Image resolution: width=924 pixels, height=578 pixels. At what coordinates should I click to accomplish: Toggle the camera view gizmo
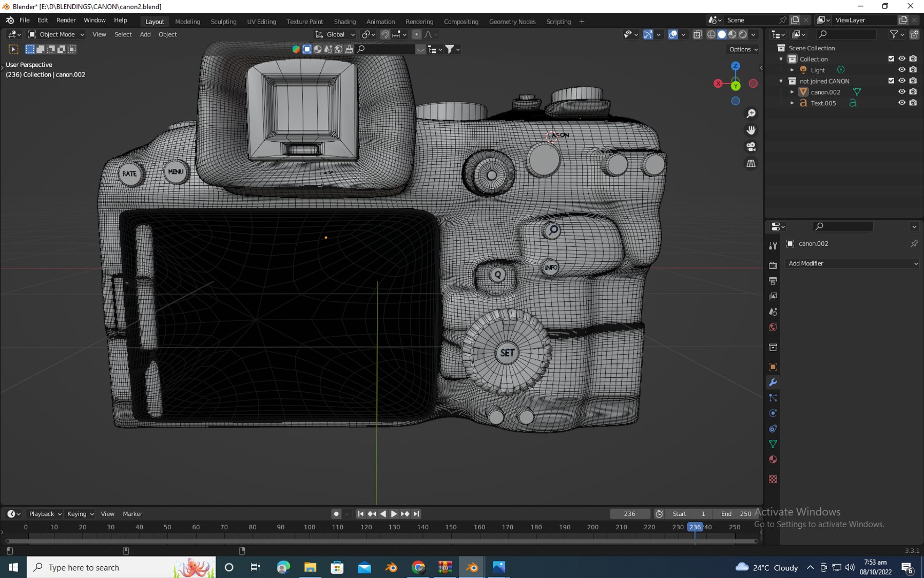click(x=751, y=147)
